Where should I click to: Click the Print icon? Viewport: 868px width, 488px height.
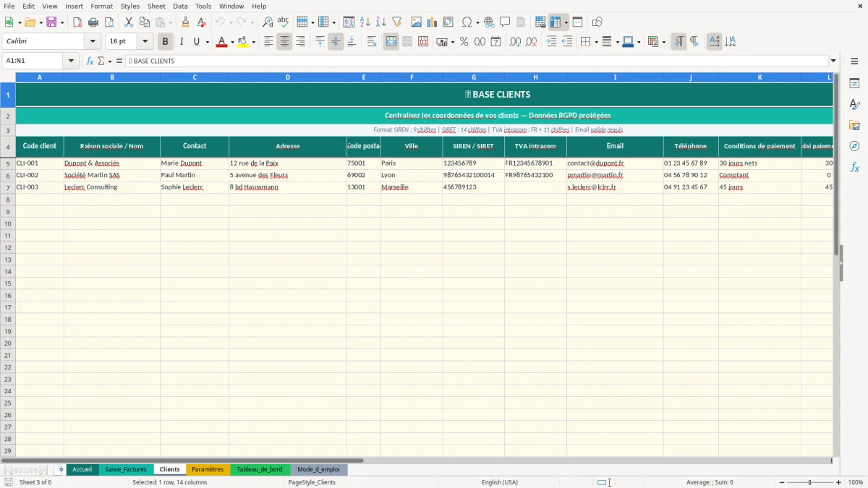pos(93,22)
